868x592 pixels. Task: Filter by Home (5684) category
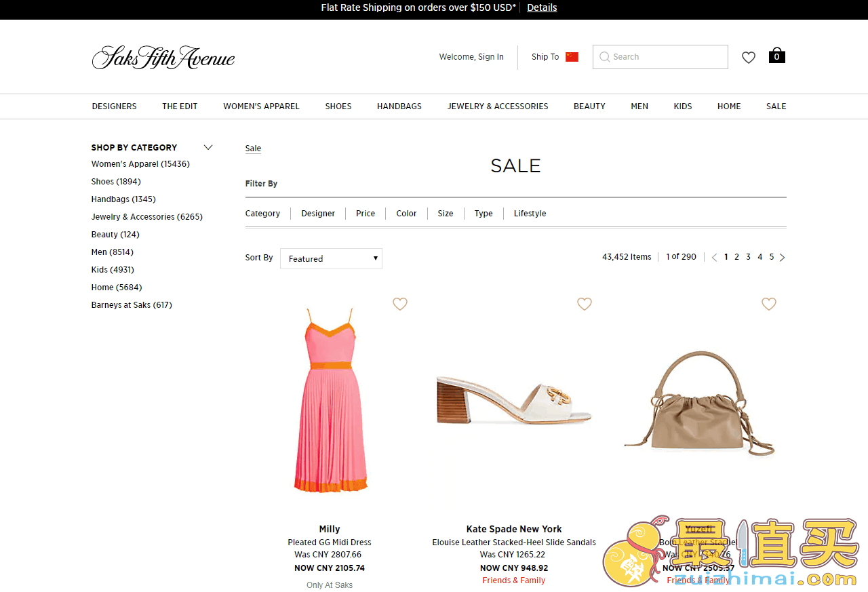tap(117, 288)
